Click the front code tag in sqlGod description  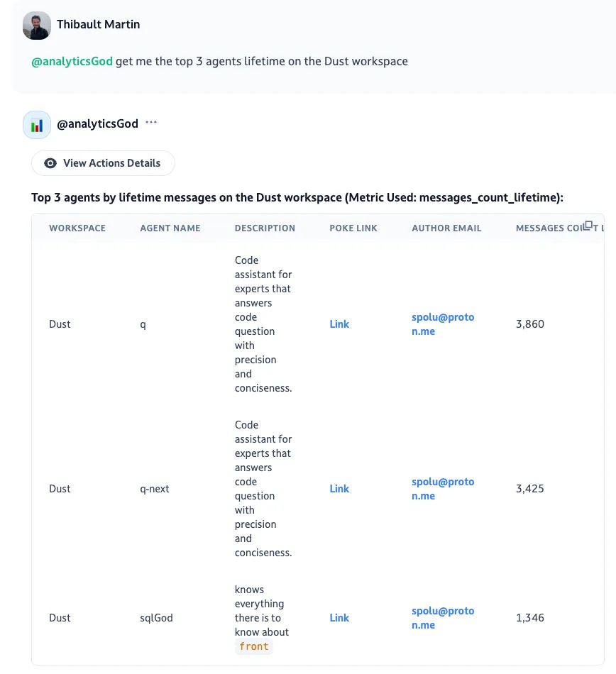point(254,646)
